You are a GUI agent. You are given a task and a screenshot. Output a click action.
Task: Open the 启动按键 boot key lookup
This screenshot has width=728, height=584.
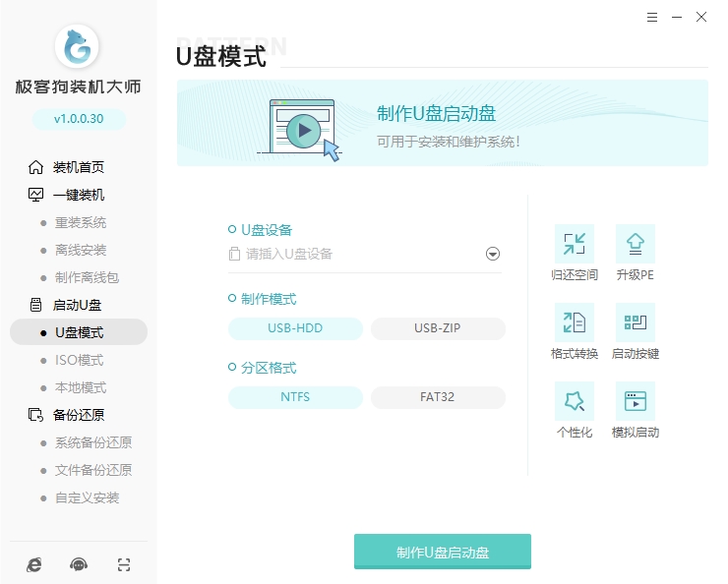tap(636, 331)
